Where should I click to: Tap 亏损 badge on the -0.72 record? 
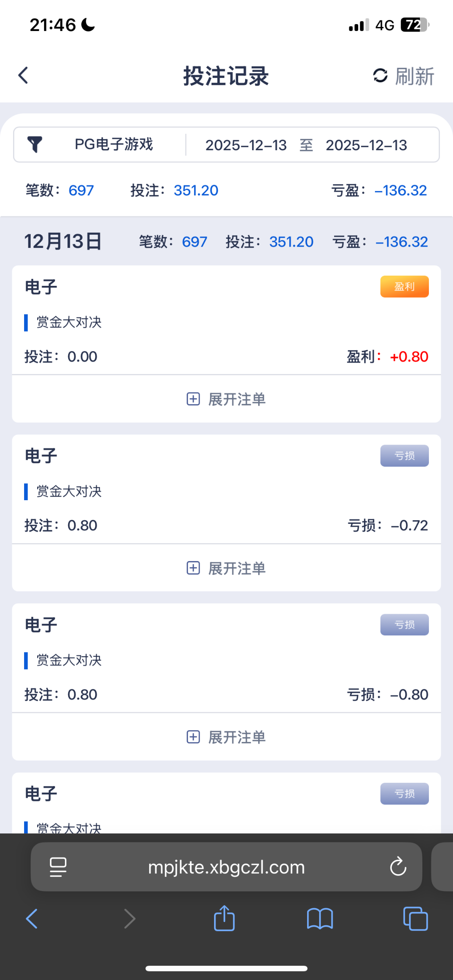(x=404, y=456)
